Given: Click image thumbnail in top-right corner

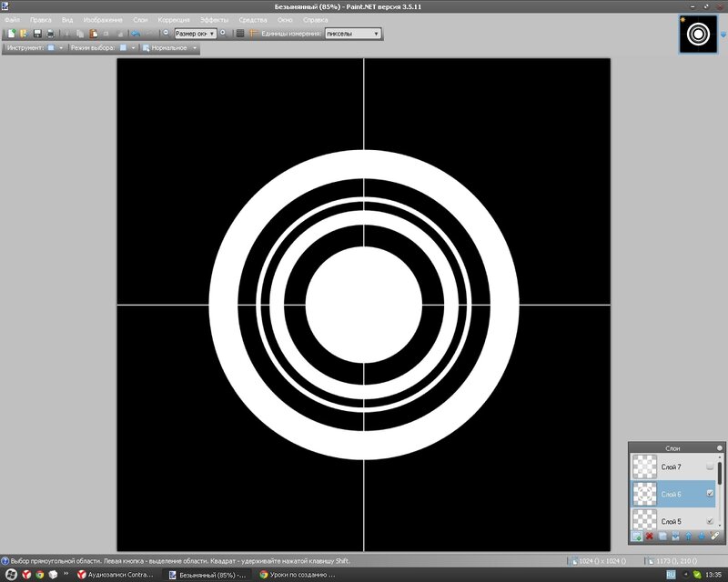Looking at the screenshot, I should point(697,35).
